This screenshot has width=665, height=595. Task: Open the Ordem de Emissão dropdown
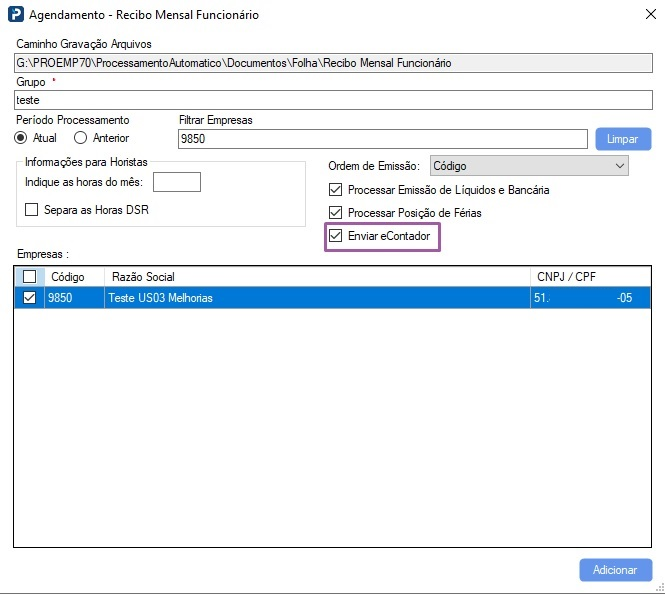tap(529, 166)
